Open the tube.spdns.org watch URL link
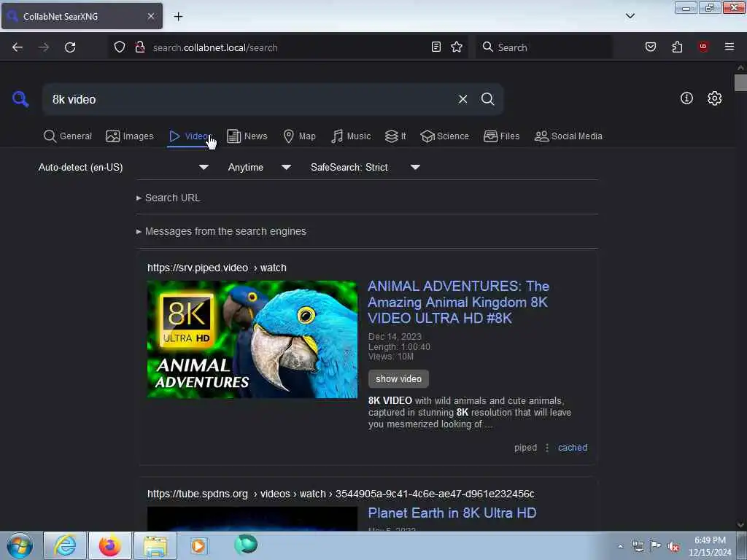The height and width of the screenshot is (560, 747). [341, 494]
